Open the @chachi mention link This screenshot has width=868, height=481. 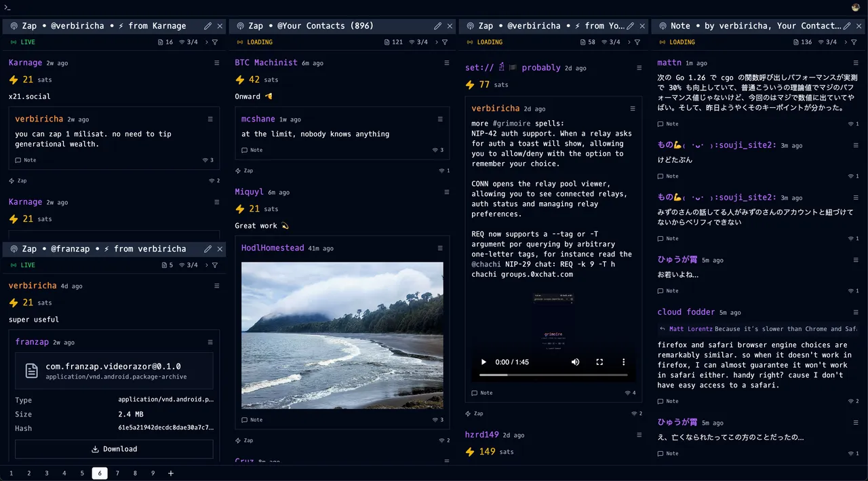486,264
